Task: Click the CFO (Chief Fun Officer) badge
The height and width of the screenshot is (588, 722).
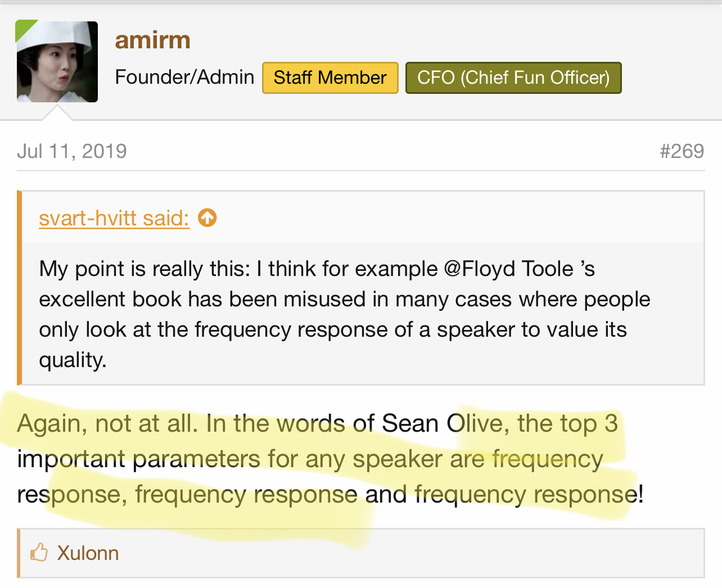Action: coord(513,78)
